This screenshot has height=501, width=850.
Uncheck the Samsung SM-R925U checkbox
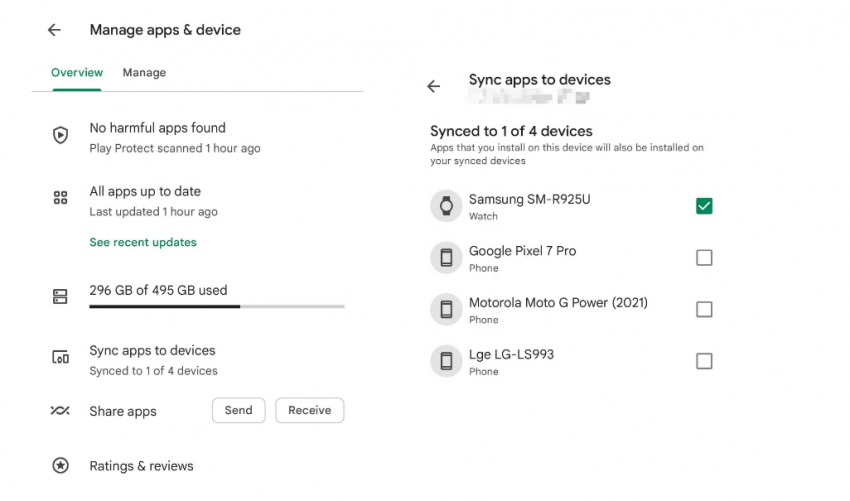point(704,206)
